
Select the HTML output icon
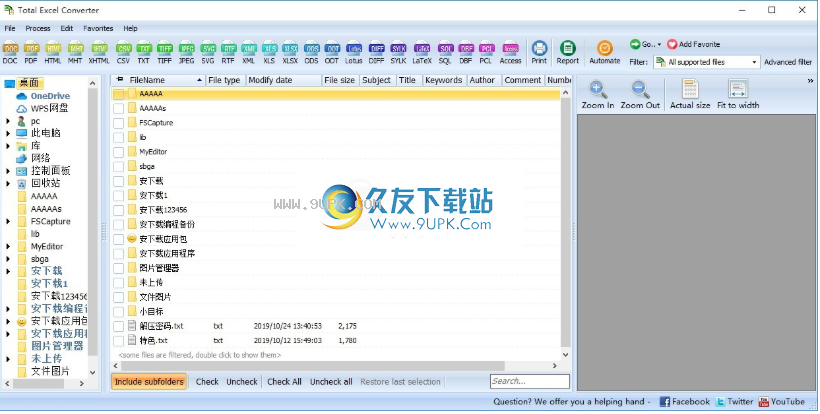point(53,52)
